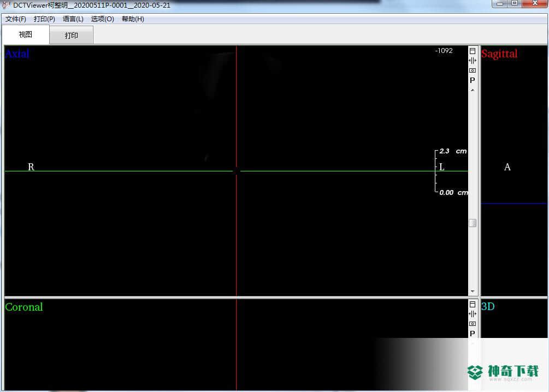Viewport: 549px width, 392px height.
Task: Click the Axial scrollbar down arrow
Action: [473, 291]
